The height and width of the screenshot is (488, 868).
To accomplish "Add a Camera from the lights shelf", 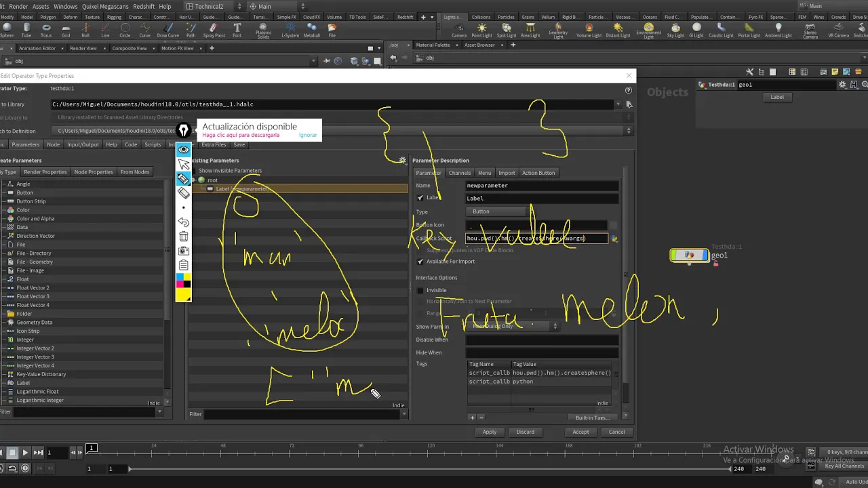I will click(459, 30).
